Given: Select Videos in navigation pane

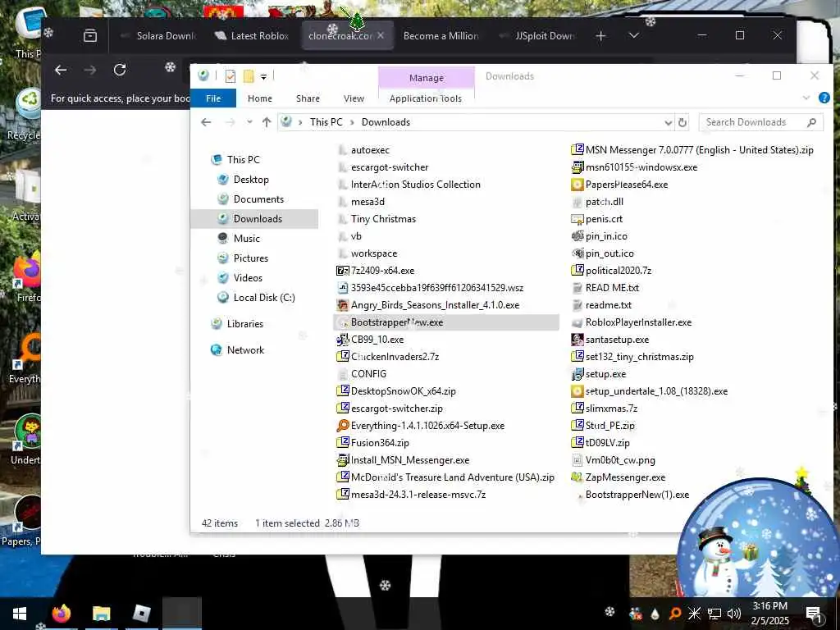Looking at the screenshot, I should click(x=248, y=278).
